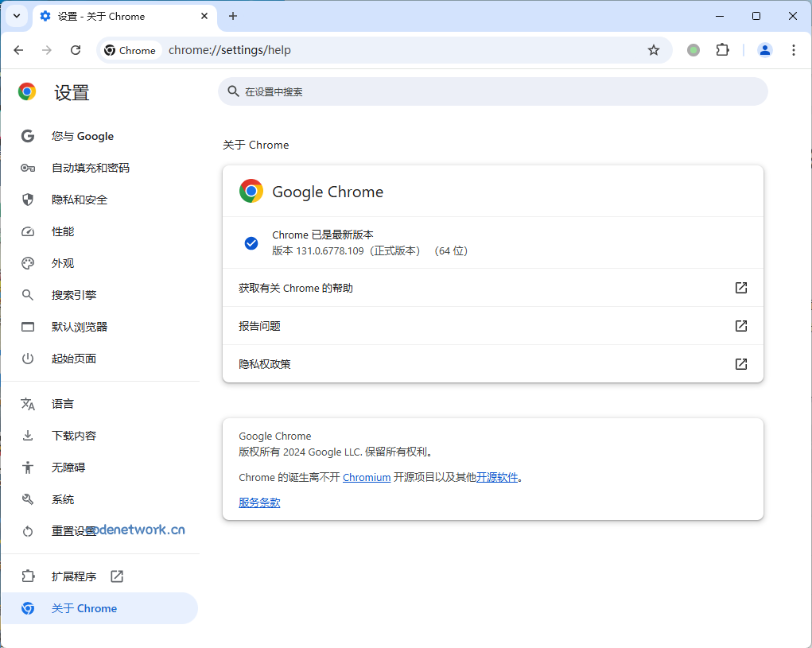Reload the page with the refresh icon
The width and height of the screenshot is (812, 648).
tap(76, 49)
